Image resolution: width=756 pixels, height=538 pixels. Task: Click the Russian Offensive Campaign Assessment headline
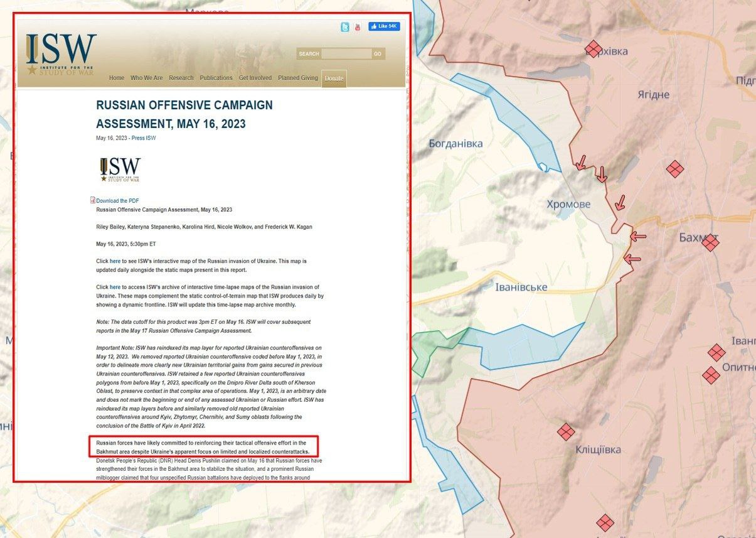pyautogui.click(x=184, y=114)
